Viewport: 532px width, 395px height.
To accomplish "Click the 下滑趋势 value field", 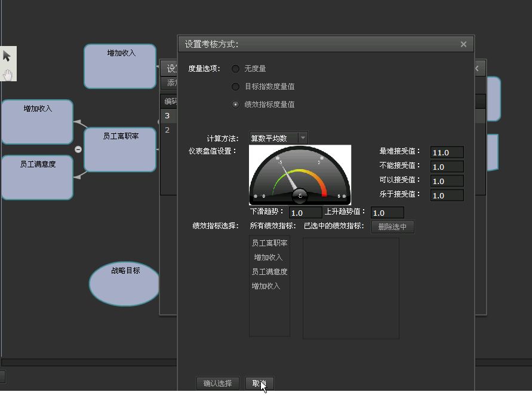I will pos(305,213).
